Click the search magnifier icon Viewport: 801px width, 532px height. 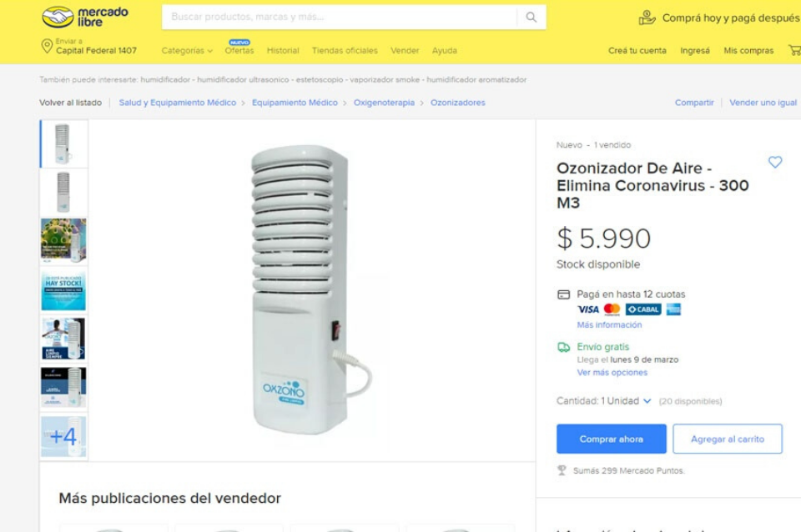point(531,18)
